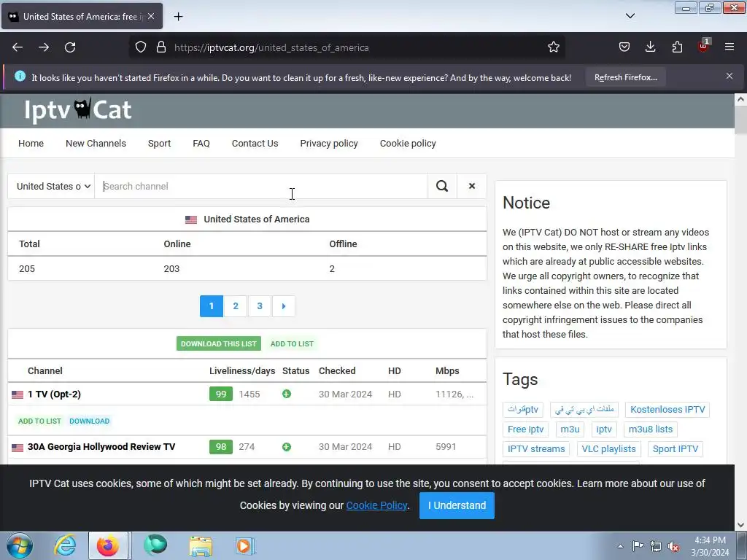This screenshot has width=747, height=560.
Task: Open the iptv tag
Action: tap(604, 429)
